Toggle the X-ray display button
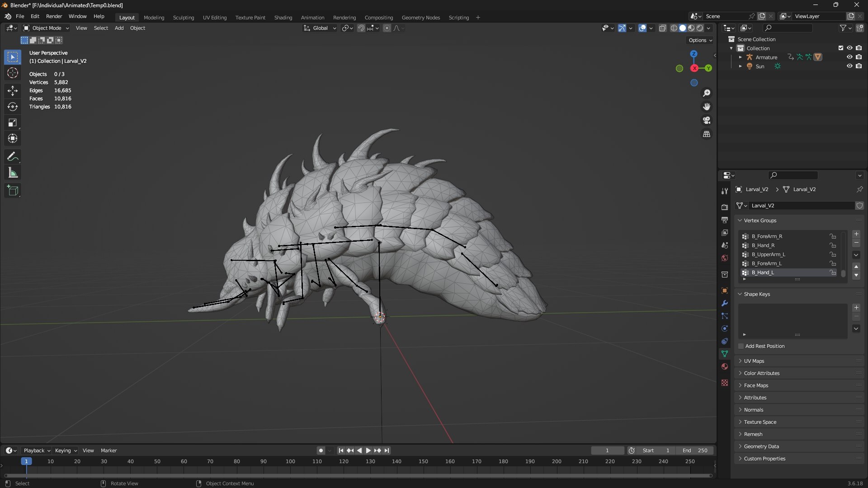 tap(663, 28)
